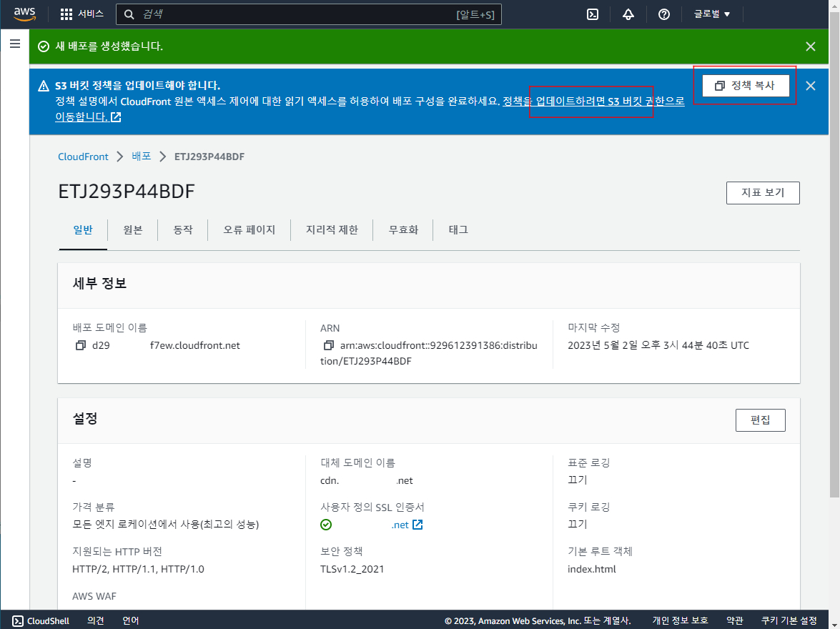Select the 일반 tab
840x629 pixels.
pos(83,230)
